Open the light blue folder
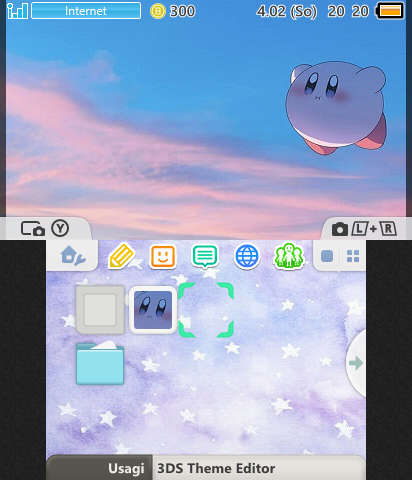The height and width of the screenshot is (480, 412). [100, 363]
